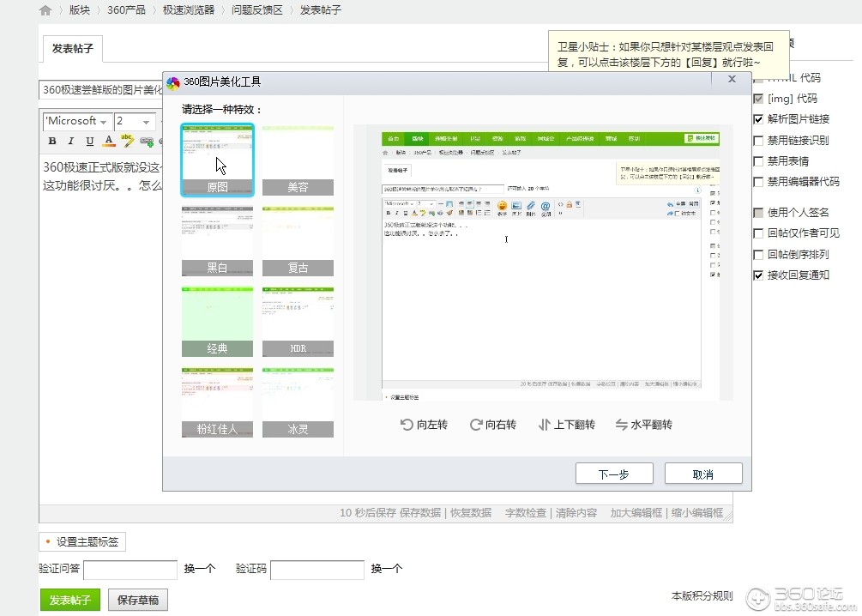
Task: Click the 下一步 button
Action: [614, 474]
